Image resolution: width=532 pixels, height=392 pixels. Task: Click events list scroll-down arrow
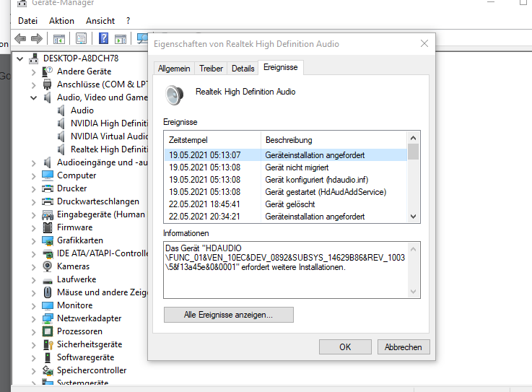click(x=413, y=216)
